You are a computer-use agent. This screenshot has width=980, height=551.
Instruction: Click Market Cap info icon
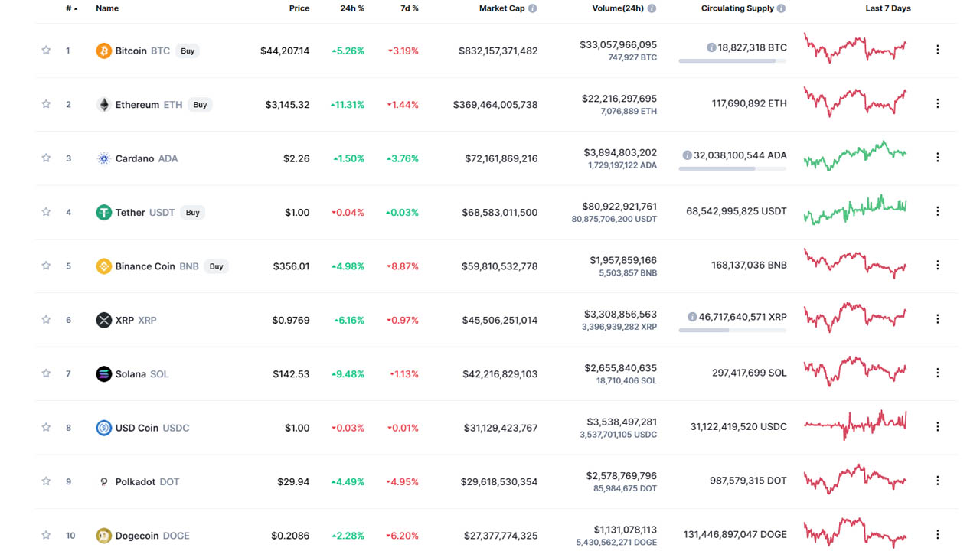(x=533, y=8)
